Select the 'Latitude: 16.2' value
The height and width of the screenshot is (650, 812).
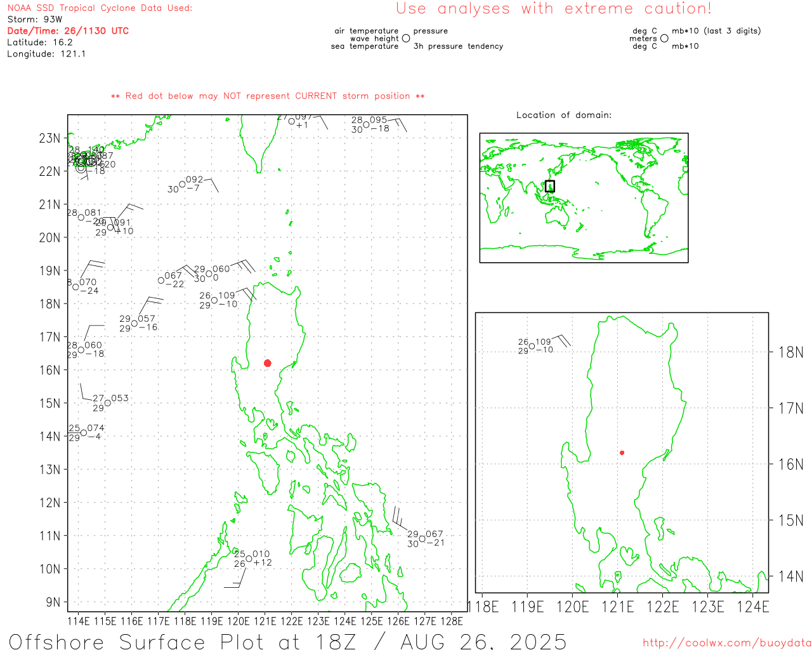(x=40, y=43)
